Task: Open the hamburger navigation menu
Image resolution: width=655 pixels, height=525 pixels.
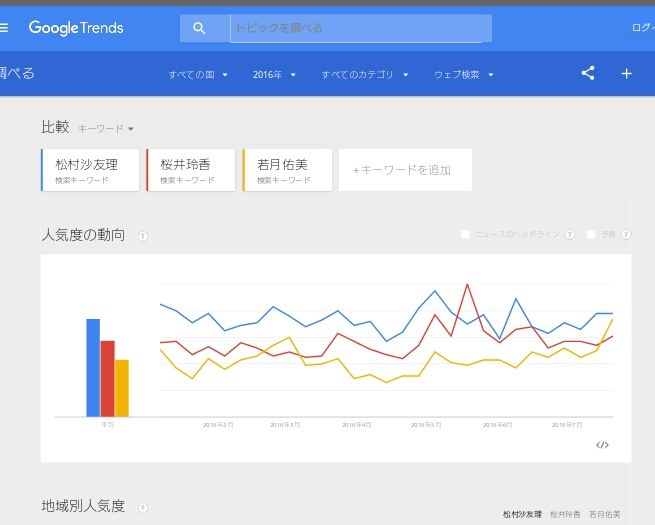Action: coord(4,28)
